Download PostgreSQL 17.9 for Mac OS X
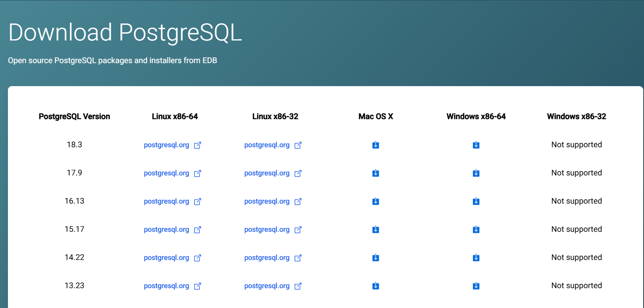This screenshot has width=644, height=308. tap(376, 173)
